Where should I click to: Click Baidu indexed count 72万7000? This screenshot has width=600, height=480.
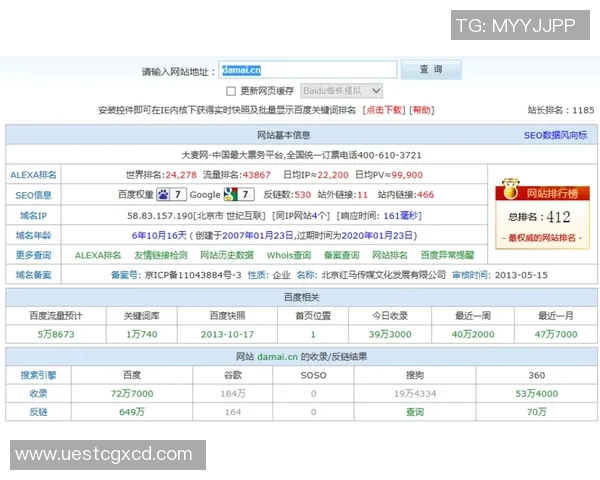pos(132,393)
